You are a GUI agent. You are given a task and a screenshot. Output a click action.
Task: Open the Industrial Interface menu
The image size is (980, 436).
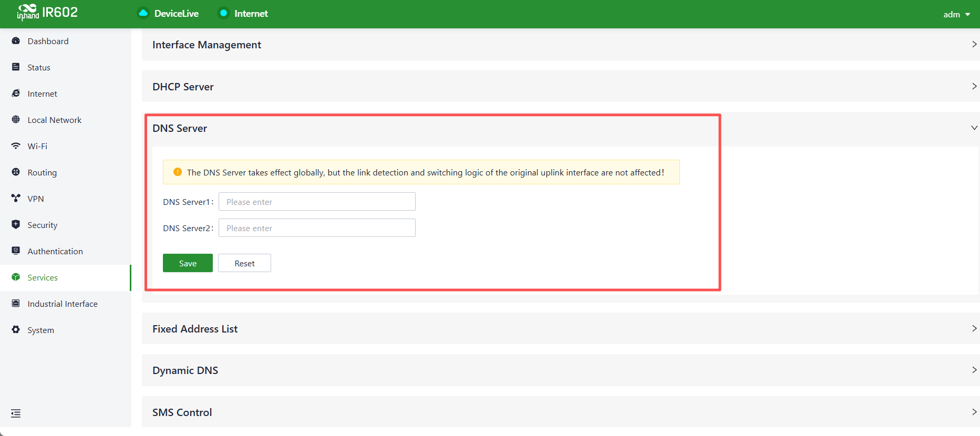click(66, 304)
